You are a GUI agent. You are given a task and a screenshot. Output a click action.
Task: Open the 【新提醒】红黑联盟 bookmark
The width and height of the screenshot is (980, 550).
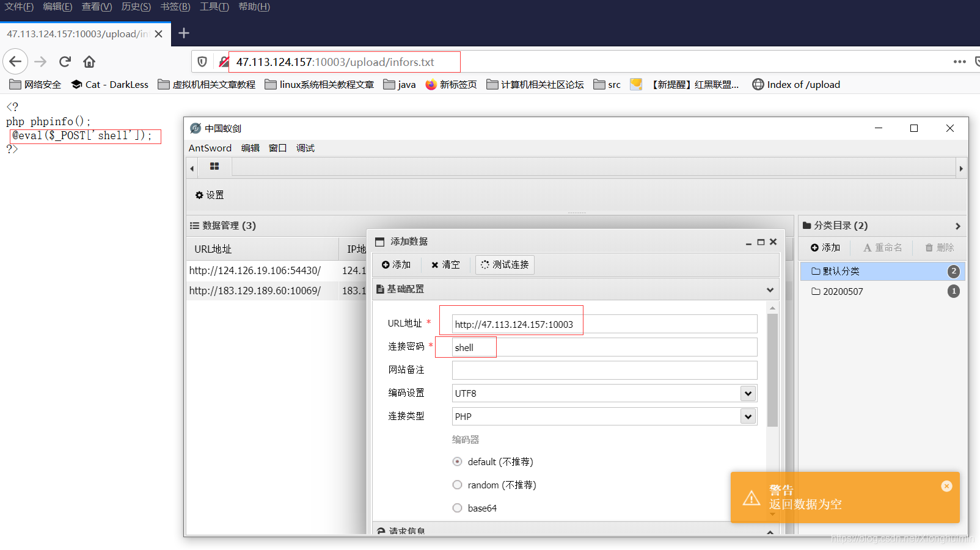click(x=685, y=84)
